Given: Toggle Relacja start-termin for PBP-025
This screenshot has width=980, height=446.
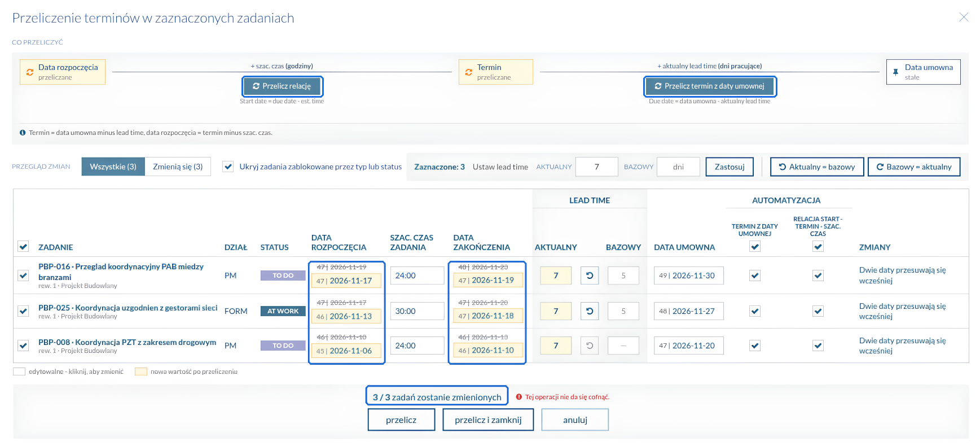Looking at the screenshot, I should [x=818, y=311].
